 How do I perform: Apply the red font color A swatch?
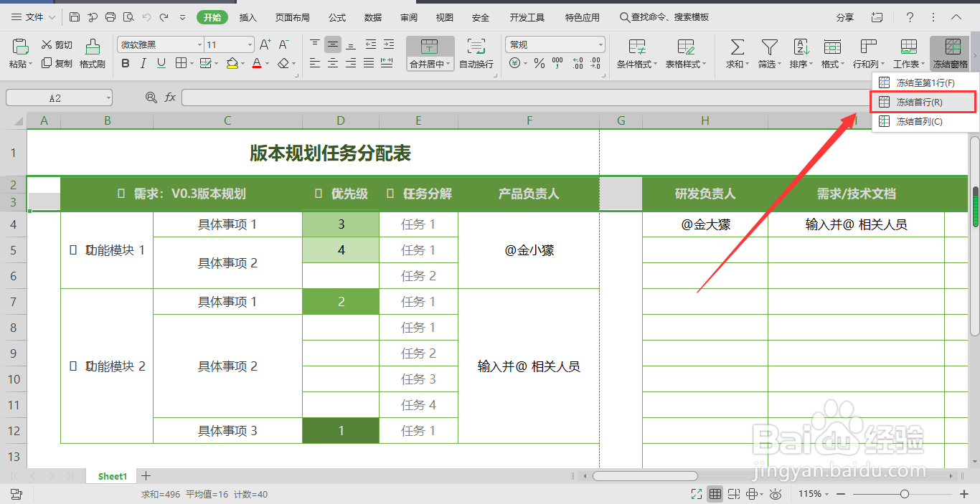(257, 63)
